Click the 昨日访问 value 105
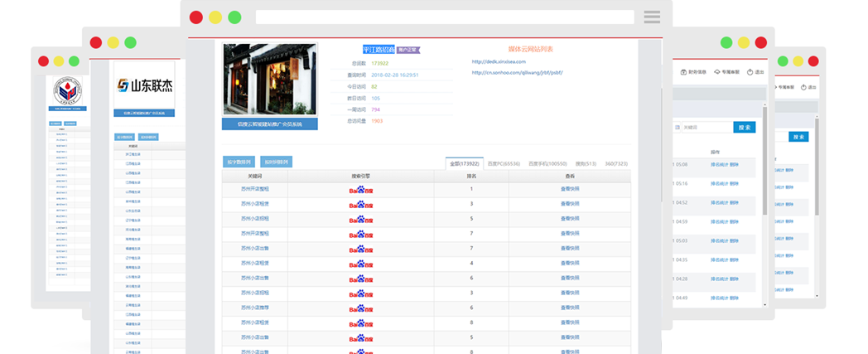Image resolution: width=868 pixels, height=354 pixels. click(x=375, y=98)
